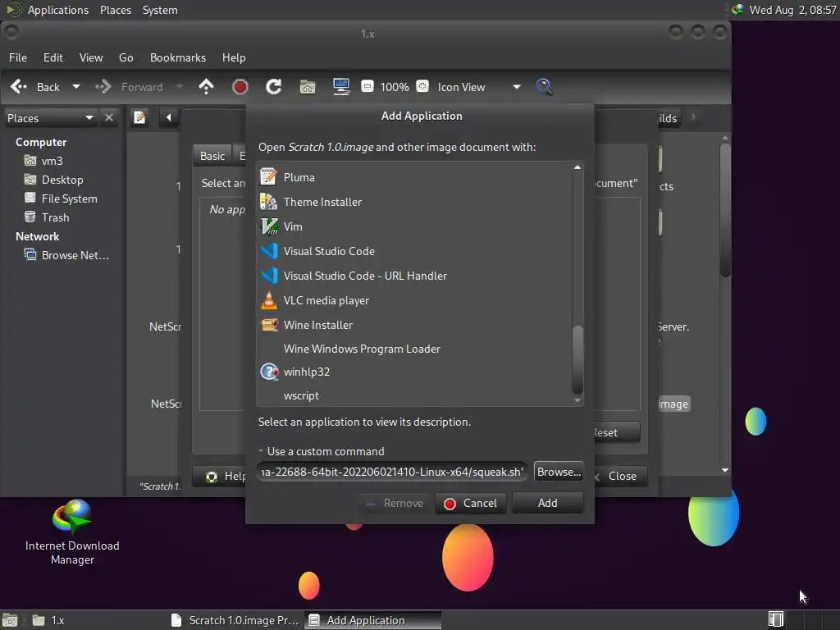
Task: Click the Theme Installer icon
Action: click(268, 202)
